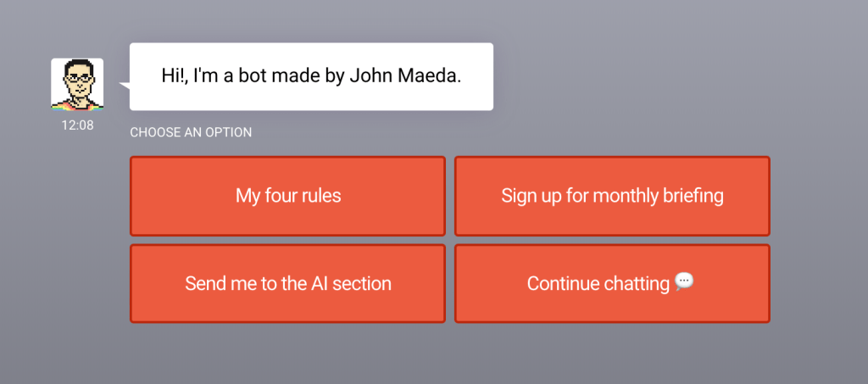Click the speech balloon emoji on Continue chatting
Screen dimensions: 868x384
(684, 282)
